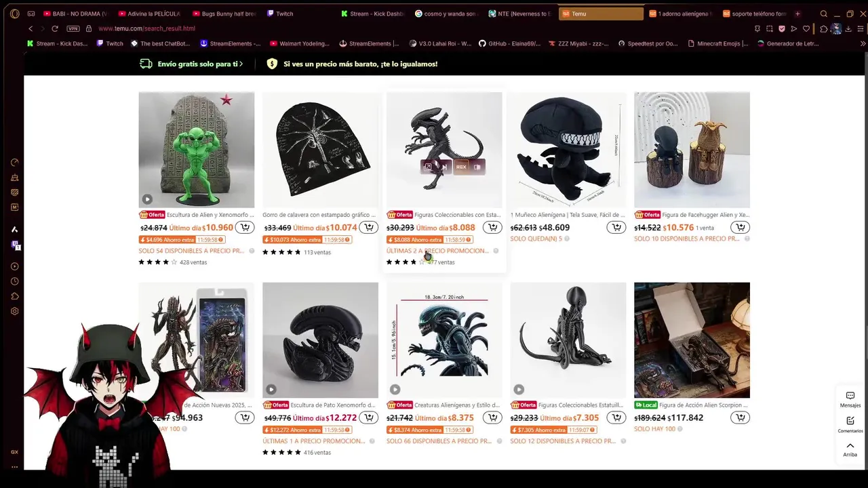Open Mensajes chat icon
Screen dimensions: 868x488
pos(850,399)
